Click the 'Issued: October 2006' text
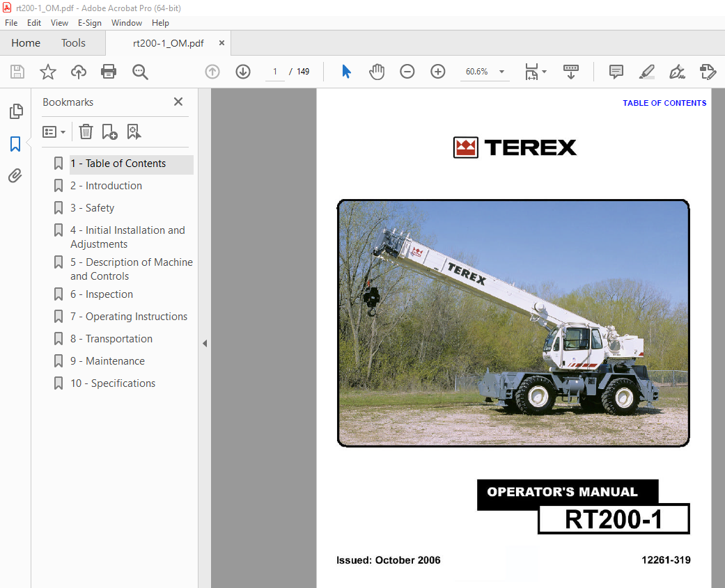This screenshot has height=588, width=725. pos(389,560)
